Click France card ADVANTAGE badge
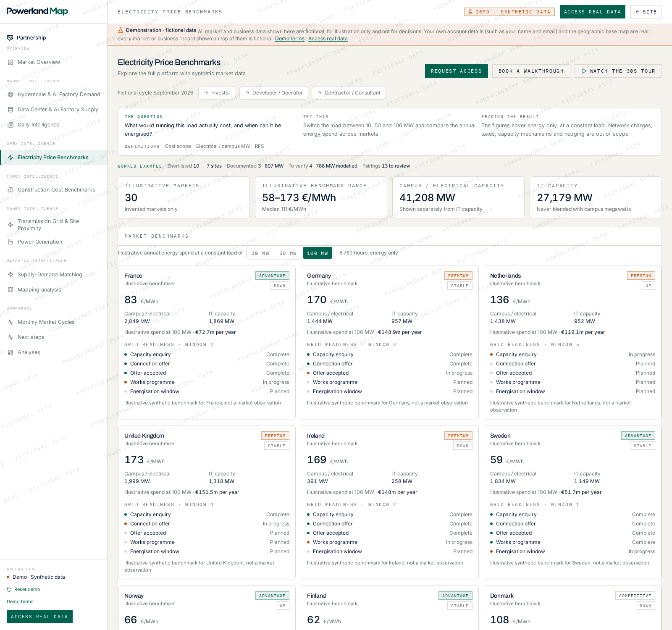Screen dimensions: 672x630 click(x=272, y=276)
